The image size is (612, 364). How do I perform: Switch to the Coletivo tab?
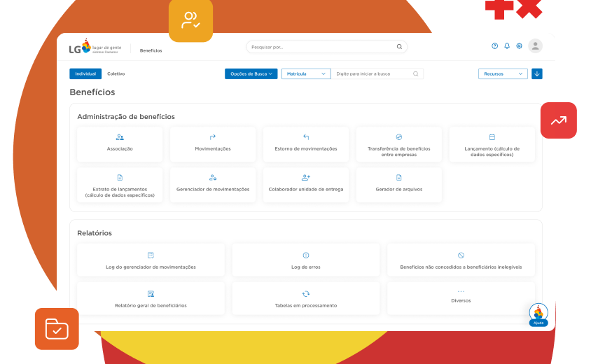(116, 73)
